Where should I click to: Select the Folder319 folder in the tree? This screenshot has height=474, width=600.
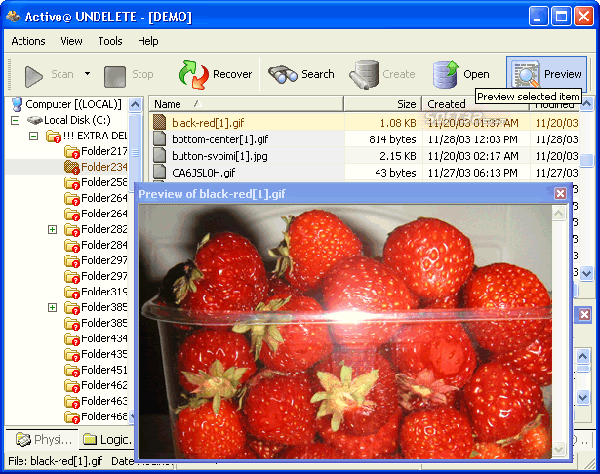[96, 292]
